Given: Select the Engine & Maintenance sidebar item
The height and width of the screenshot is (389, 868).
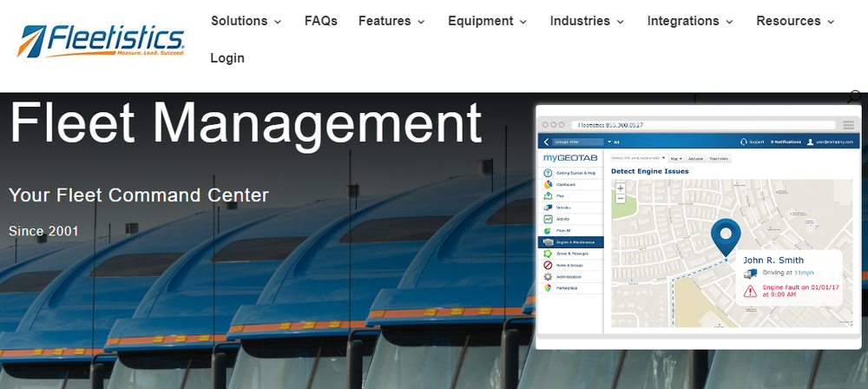Looking at the screenshot, I should point(571,242).
